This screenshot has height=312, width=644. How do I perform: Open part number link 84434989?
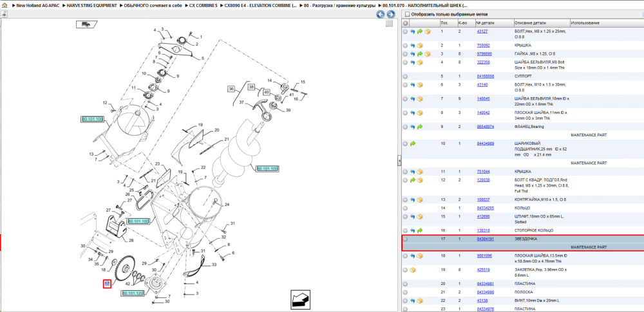pos(485,143)
